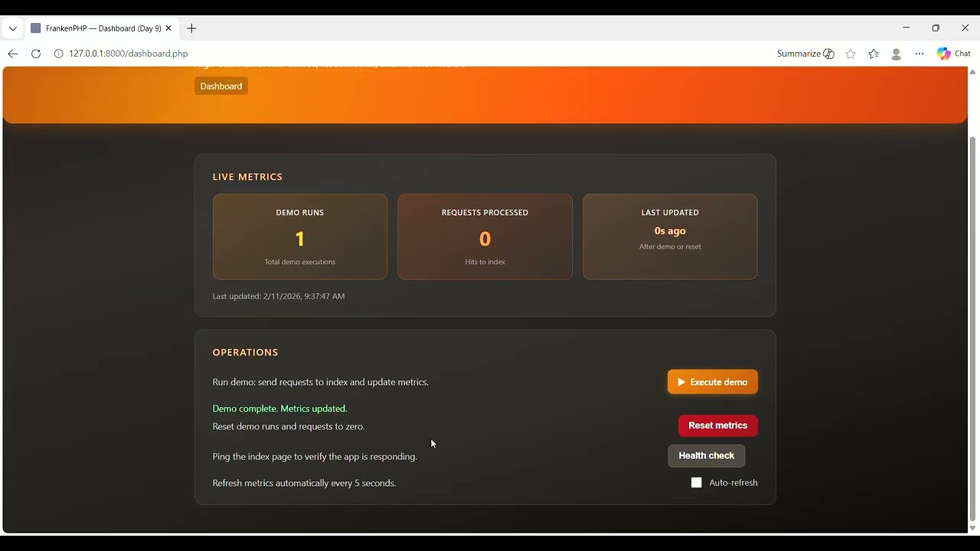Click the Last Updated metric card
The height and width of the screenshot is (551, 980).
[670, 236]
